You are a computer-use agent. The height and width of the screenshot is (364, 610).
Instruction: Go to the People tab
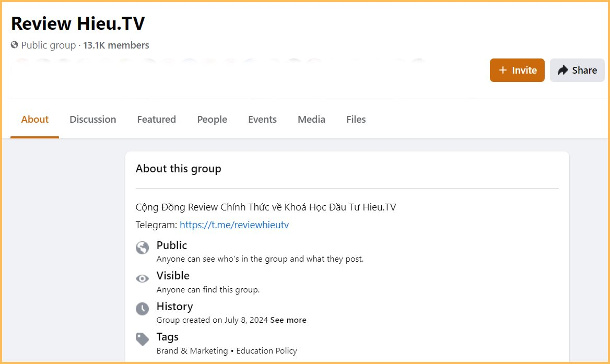[212, 120]
